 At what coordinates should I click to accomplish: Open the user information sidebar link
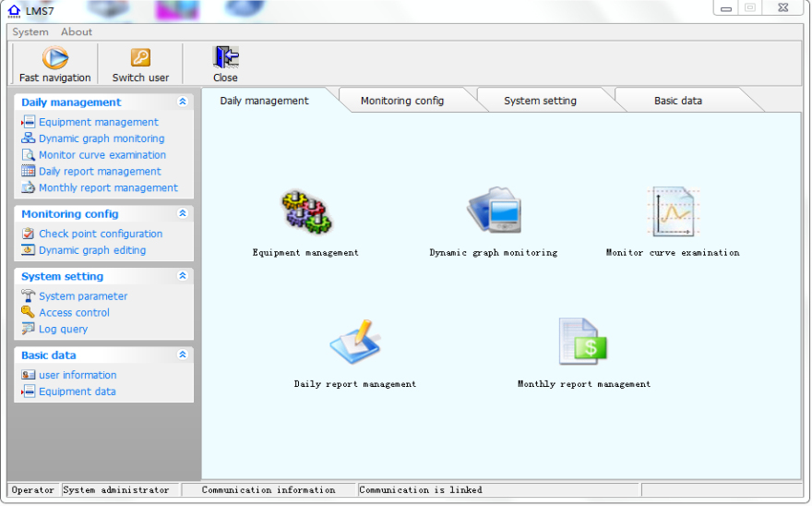click(78, 375)
